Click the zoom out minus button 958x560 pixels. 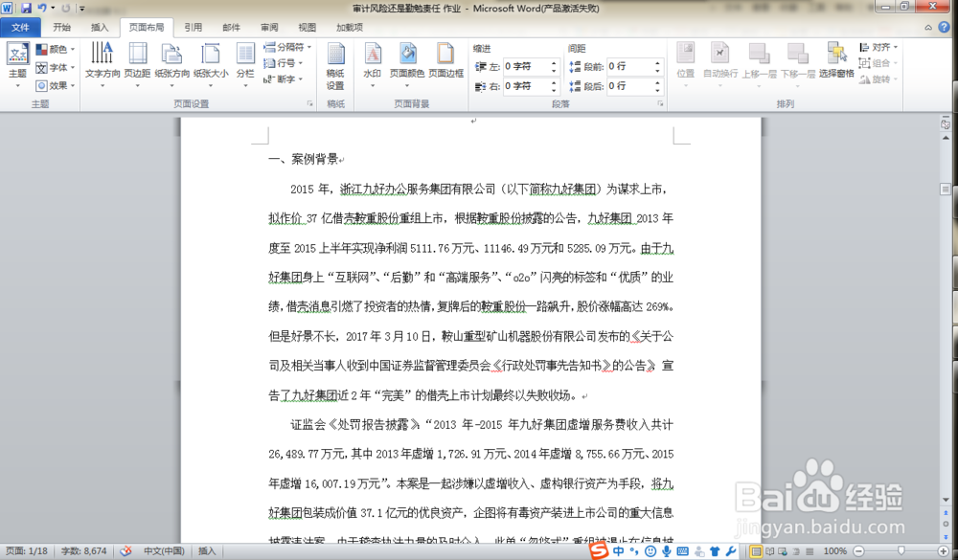tap(858, 551)
